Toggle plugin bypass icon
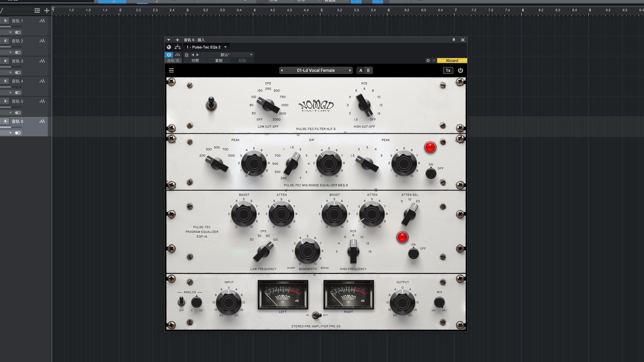This screenshot has height=362, width=644. (x=177, y=55)
